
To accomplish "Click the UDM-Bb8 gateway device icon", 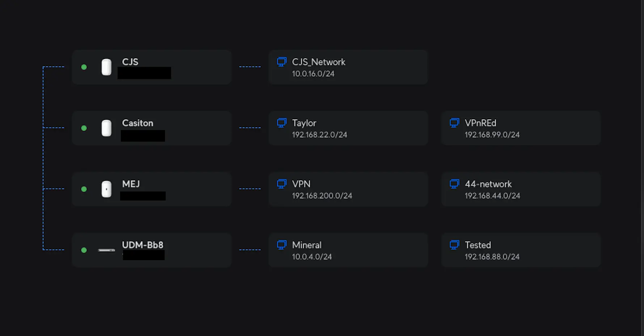I will pyautogui.click(x=106, y=250).
